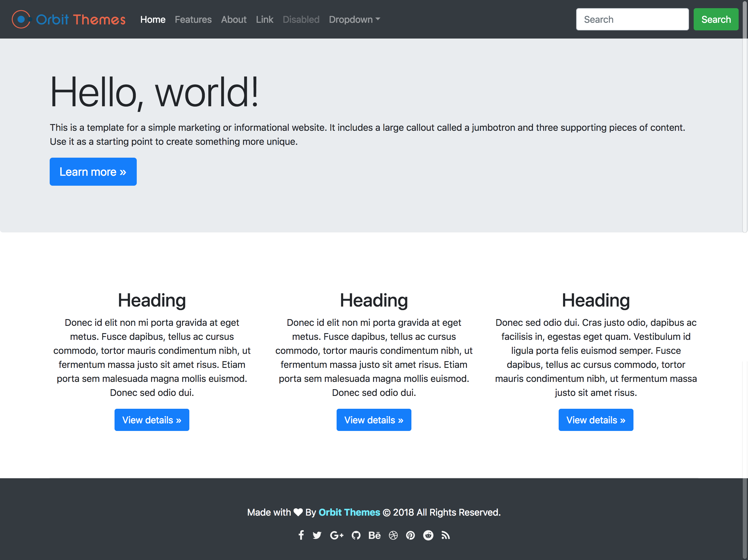Screen dimensions: 748x560
Task: Click the green Search button
Action: [716, 19]
